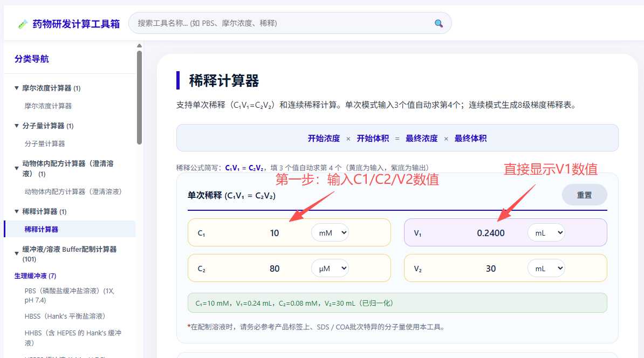Click the search magnifier icon
644x358 pixels.
point(439,23)
